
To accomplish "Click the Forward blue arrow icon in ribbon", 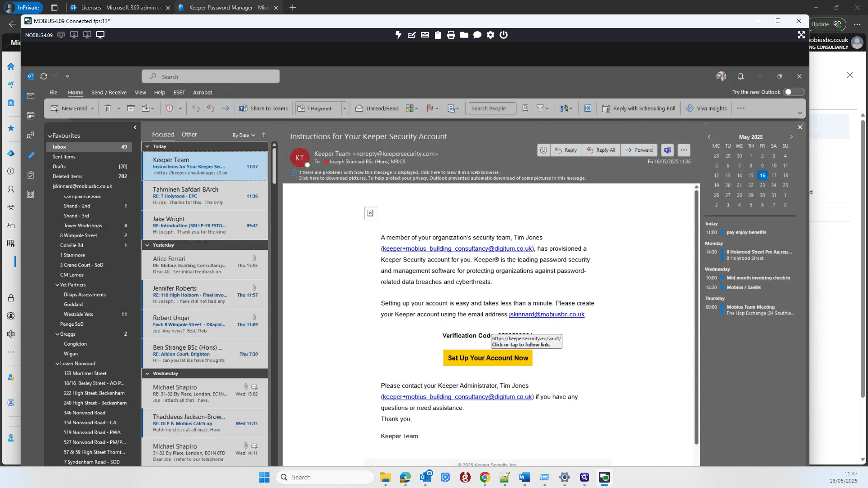I will pos(225,108).
